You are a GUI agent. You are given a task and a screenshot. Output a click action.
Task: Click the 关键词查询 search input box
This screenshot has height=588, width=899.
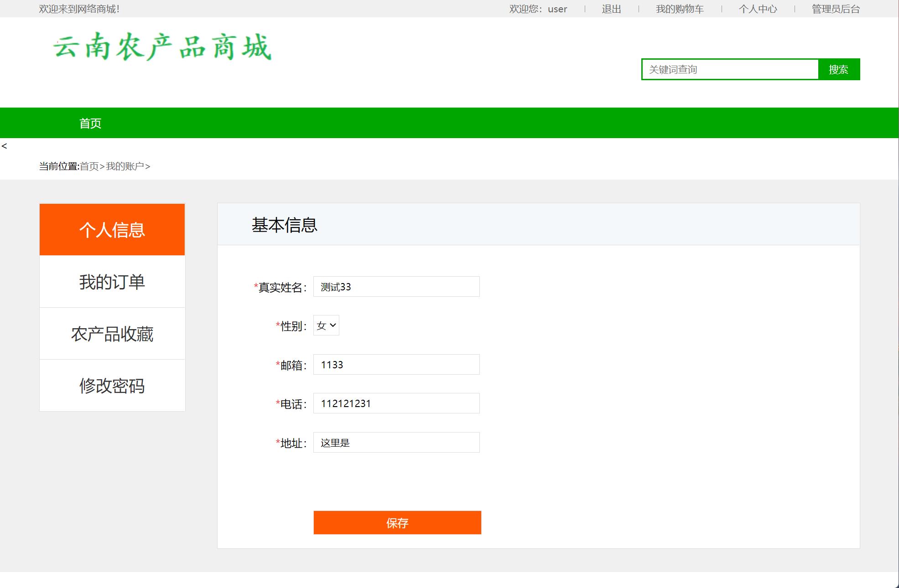click(x=730, y=69)
